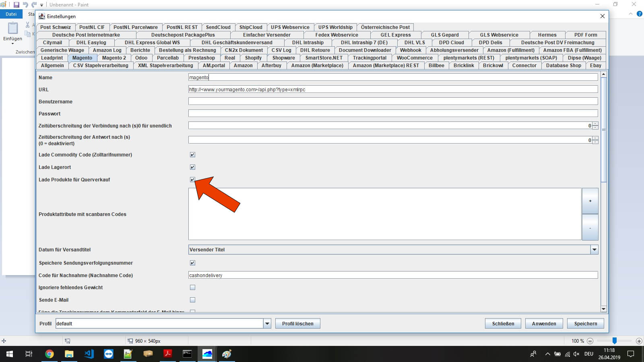The width and height of the screenshot is (644, 362).
Task: Open the Profil default dropdown arrow
Action: (x=267, y=323)
